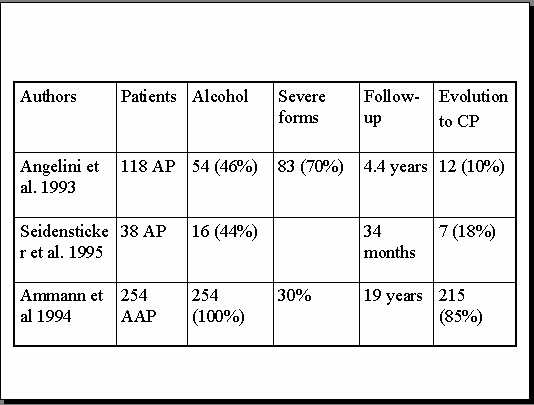Viewport: 534px width, 405px height.
Task: Select the 83 (70%) cell
Action: 316,185
